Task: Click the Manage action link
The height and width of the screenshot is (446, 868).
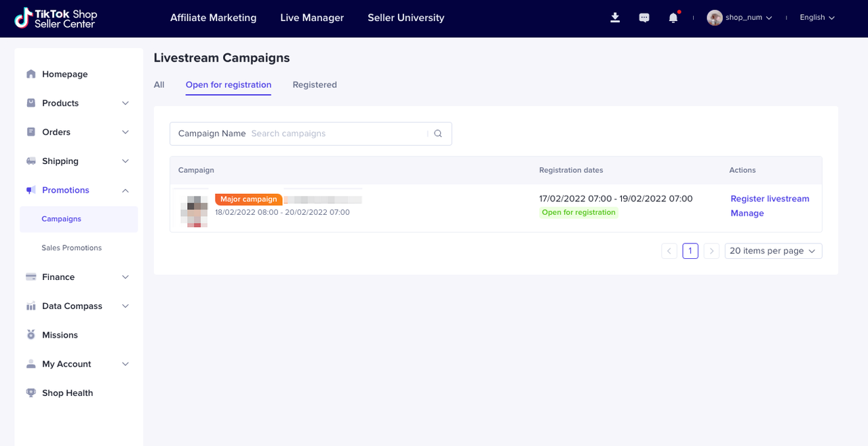Action: coord(747,214)
